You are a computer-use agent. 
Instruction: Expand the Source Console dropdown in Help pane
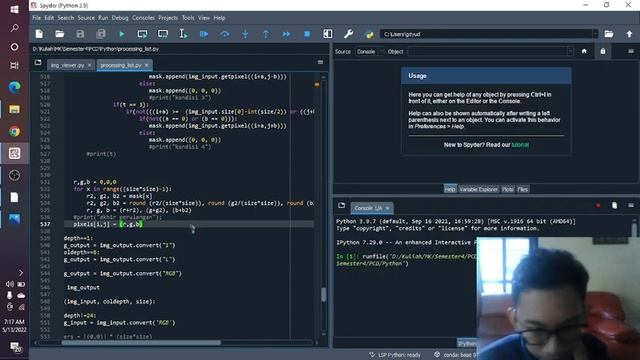click(369, 51)
